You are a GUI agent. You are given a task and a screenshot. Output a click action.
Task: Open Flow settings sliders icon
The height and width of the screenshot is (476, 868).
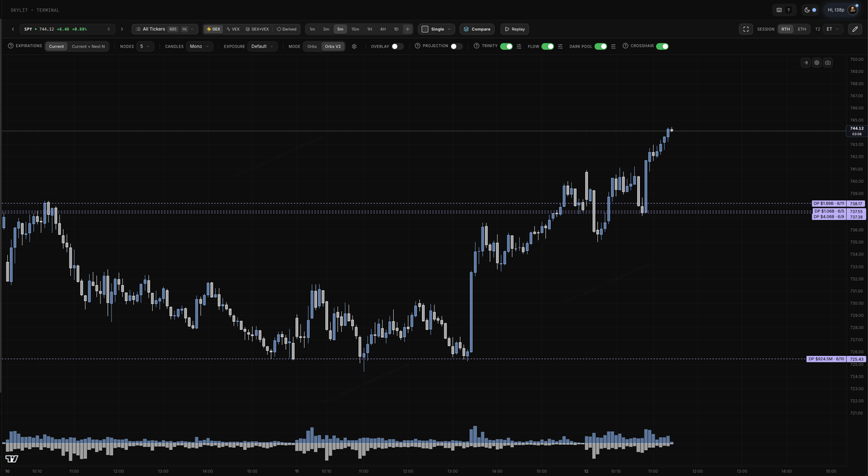(560, 46)
